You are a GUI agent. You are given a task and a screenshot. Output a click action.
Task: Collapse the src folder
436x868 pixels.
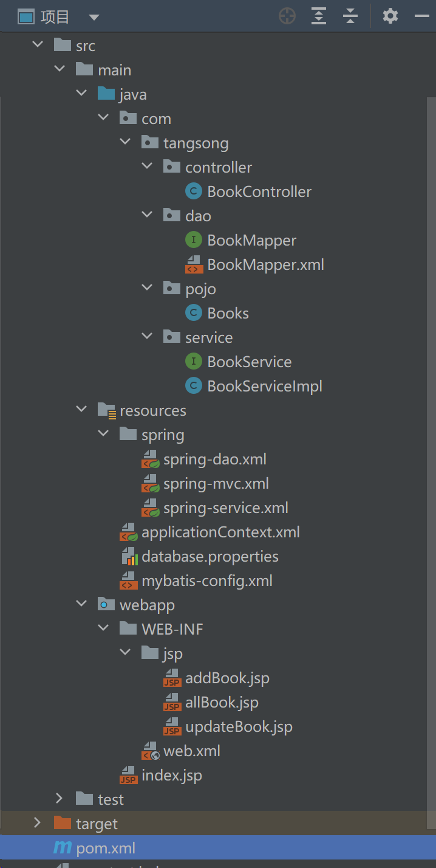[38, 46]
